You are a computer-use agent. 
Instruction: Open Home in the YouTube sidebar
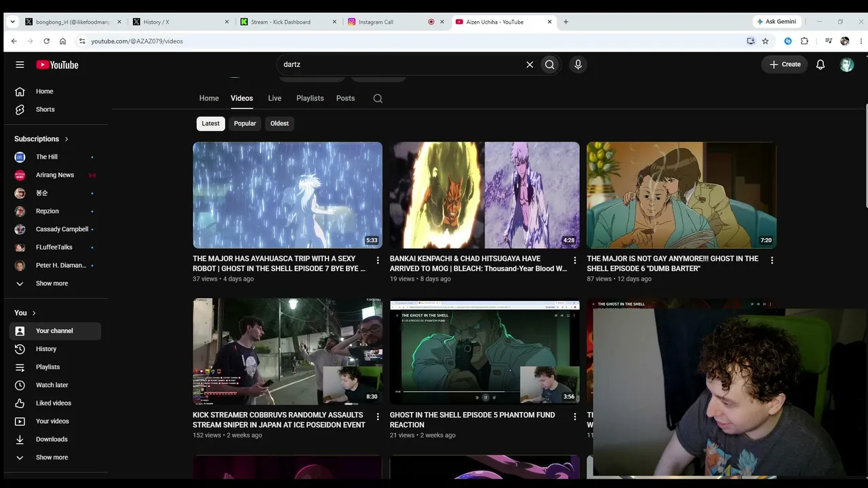click(56, 91)
